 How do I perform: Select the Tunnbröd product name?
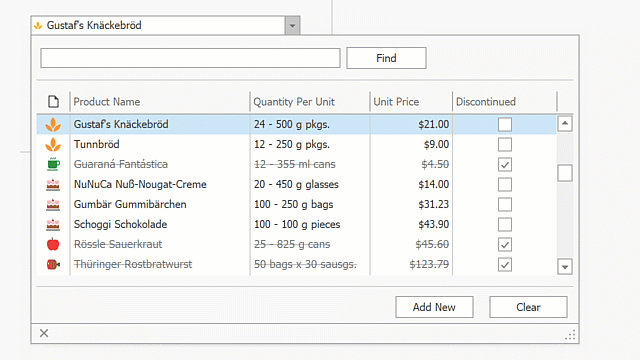97,144
